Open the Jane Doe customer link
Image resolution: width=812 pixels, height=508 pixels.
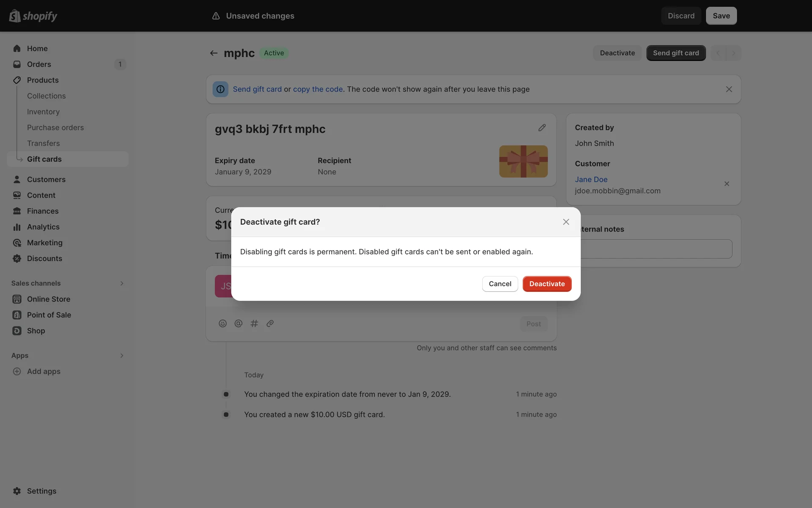(x=591, y=179)
